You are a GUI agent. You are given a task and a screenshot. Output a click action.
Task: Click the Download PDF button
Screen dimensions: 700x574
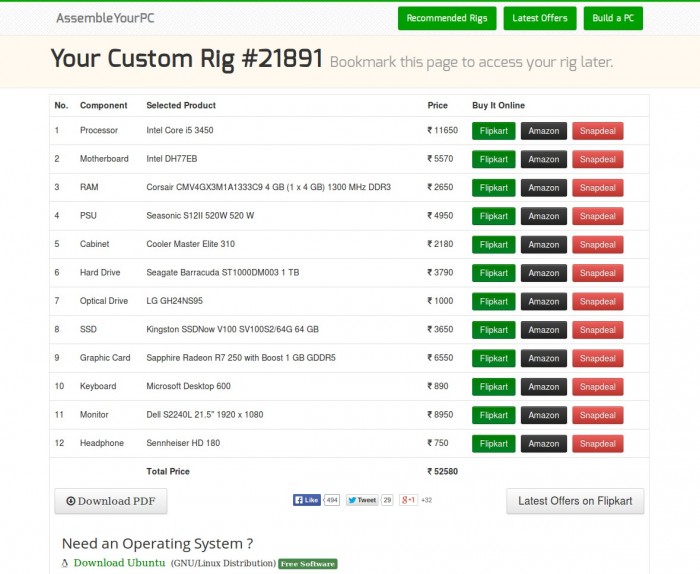coord(111,501)
